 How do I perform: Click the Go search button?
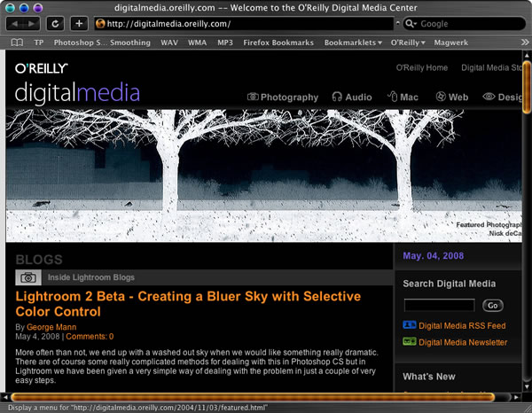pyautogui.click(x=493, y=306)
